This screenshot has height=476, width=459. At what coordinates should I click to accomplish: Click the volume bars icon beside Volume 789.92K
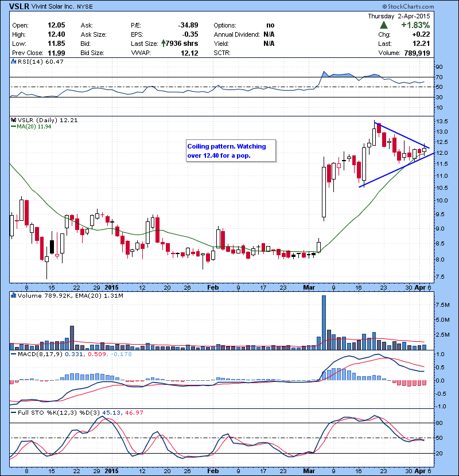pyautogui.click(x=13, y=295)
